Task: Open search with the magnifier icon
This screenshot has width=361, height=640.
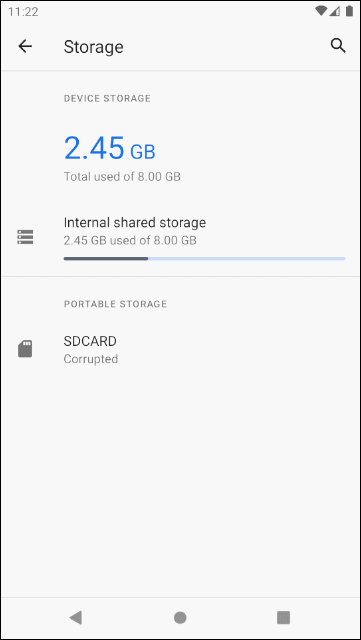Action: point(338,46)
